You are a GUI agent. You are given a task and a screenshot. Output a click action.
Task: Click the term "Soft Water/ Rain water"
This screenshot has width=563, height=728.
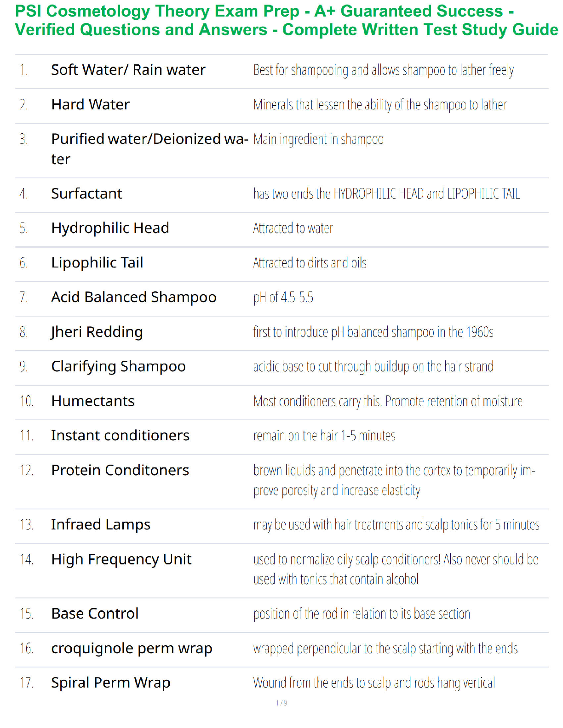(x=128, y=70)
